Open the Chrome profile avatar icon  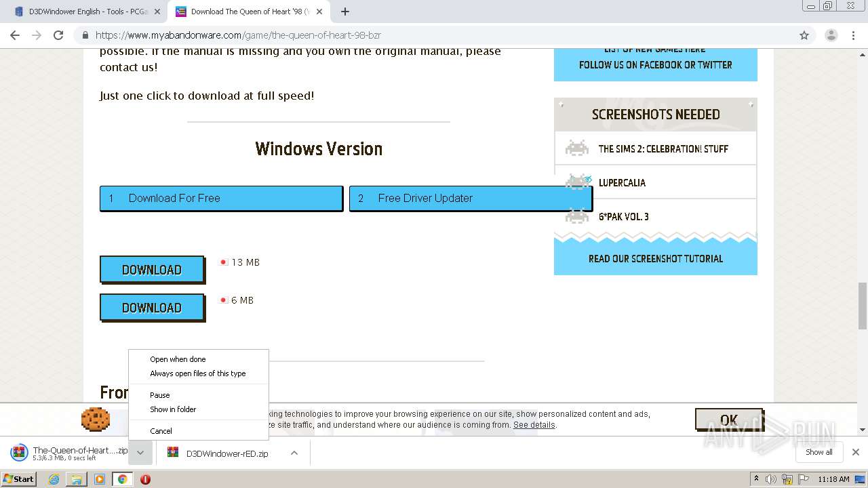pos(831,35)
